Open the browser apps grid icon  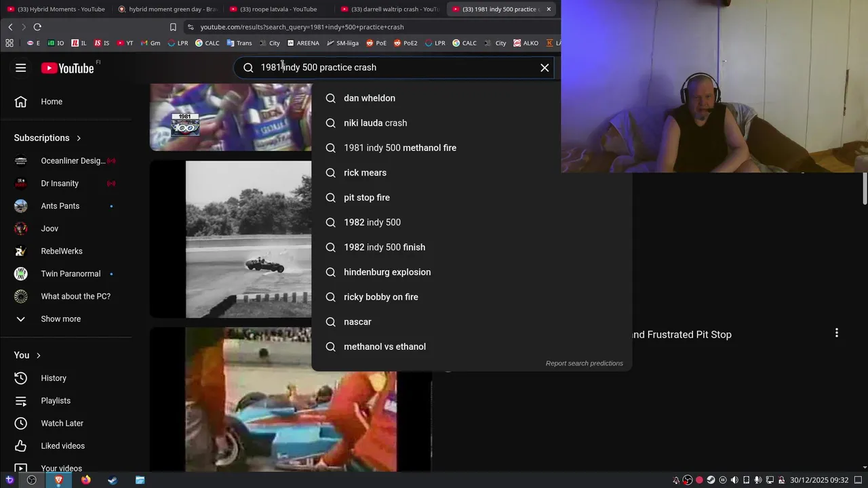(9, 43)
